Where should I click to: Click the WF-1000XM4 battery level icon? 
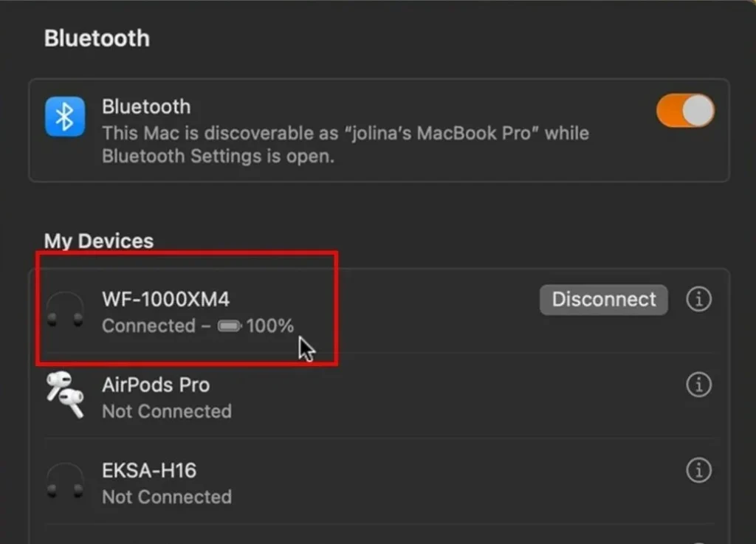point(230,326)
